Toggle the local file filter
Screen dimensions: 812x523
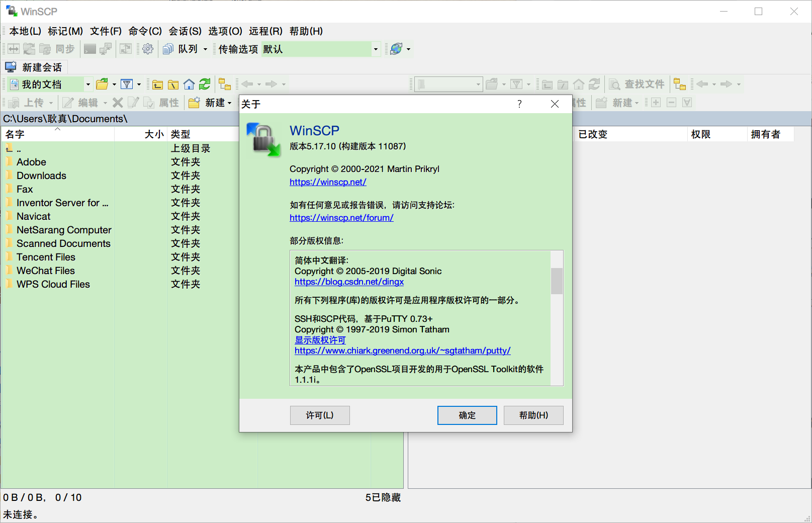tap(127, 84)
